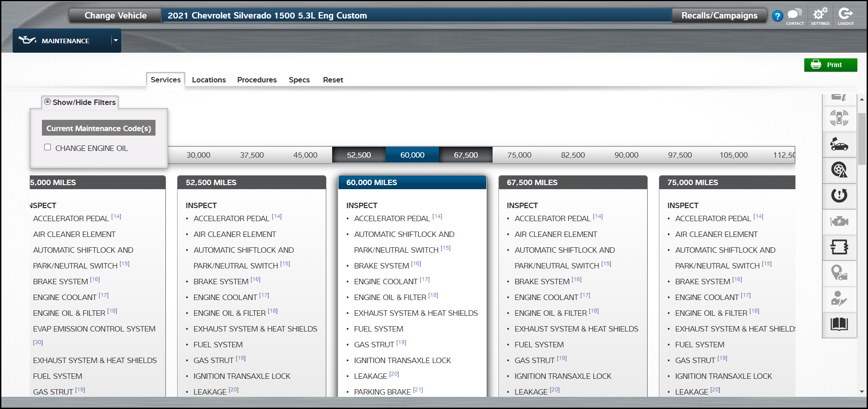Switch to the Locations tab

pos(209,80)
